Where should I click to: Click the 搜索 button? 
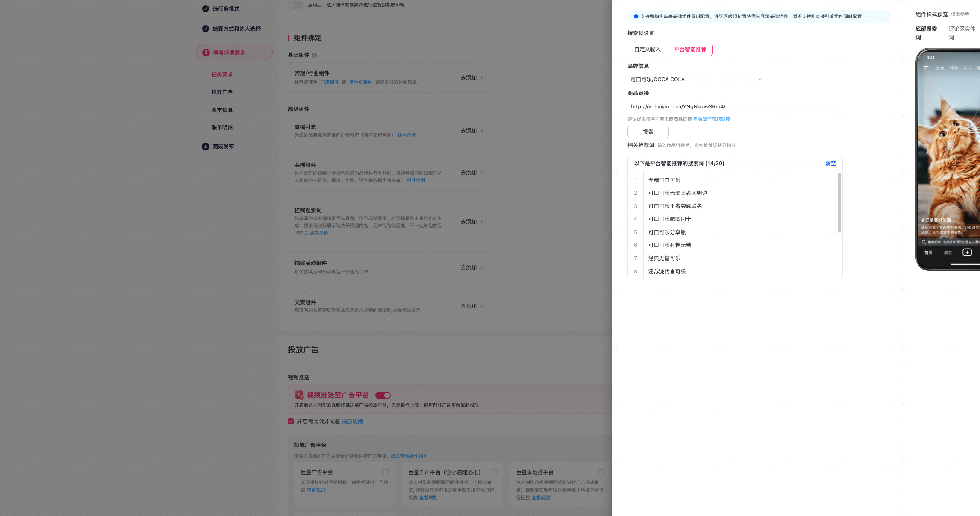[648, 132]
